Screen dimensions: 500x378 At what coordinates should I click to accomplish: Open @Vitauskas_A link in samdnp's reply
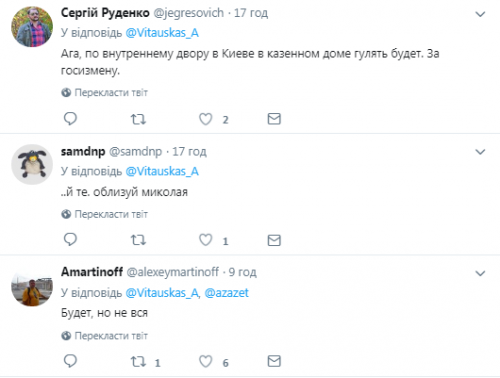(x=162, y=171)
